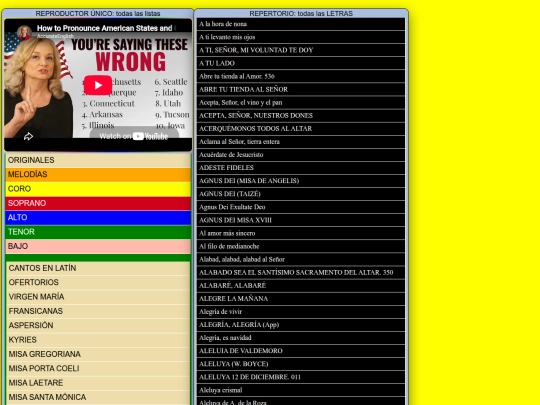Open 'ALEGRÍA, ALEGRÍA (App)'

301,325
